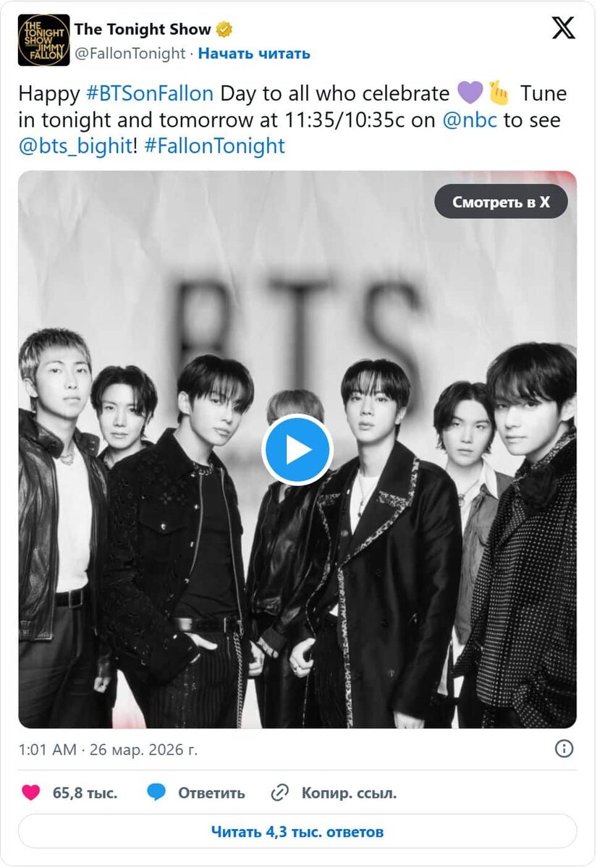Open the @nbc mention
Viewport: 597px width, 868px height.
point(470,119)
